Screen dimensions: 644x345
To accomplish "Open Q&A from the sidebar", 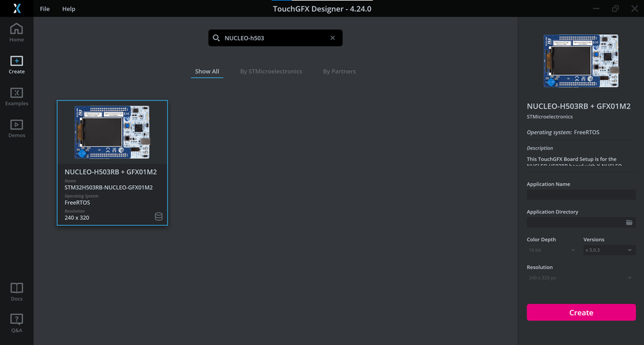I will [16, 323].
